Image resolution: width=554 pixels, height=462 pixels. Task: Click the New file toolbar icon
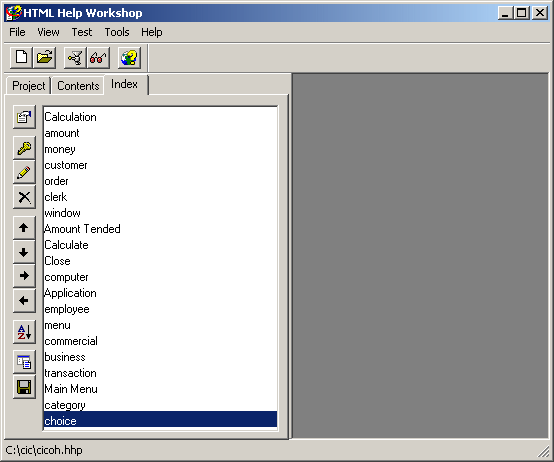pyautogui.click(x=22, y=58)
